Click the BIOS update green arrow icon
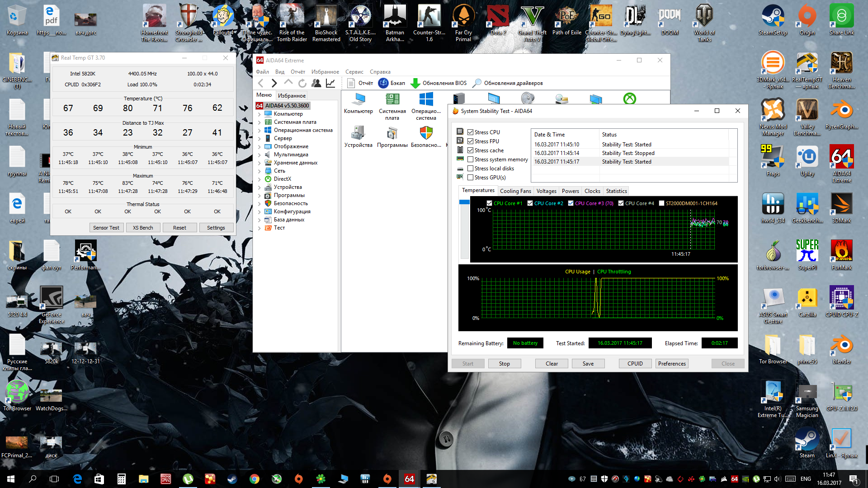The height and width of the screenshot is (488, 868). 415,83
